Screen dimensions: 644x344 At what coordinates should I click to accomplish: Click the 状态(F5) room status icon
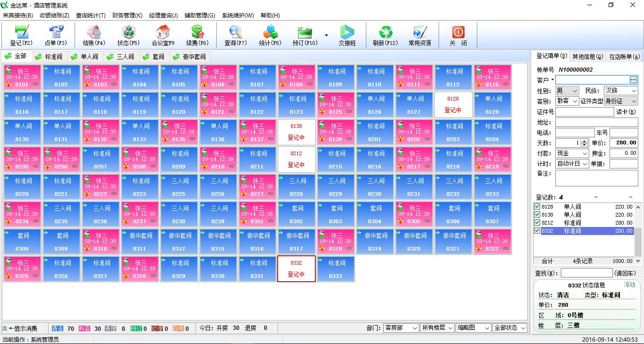(128, 35)
